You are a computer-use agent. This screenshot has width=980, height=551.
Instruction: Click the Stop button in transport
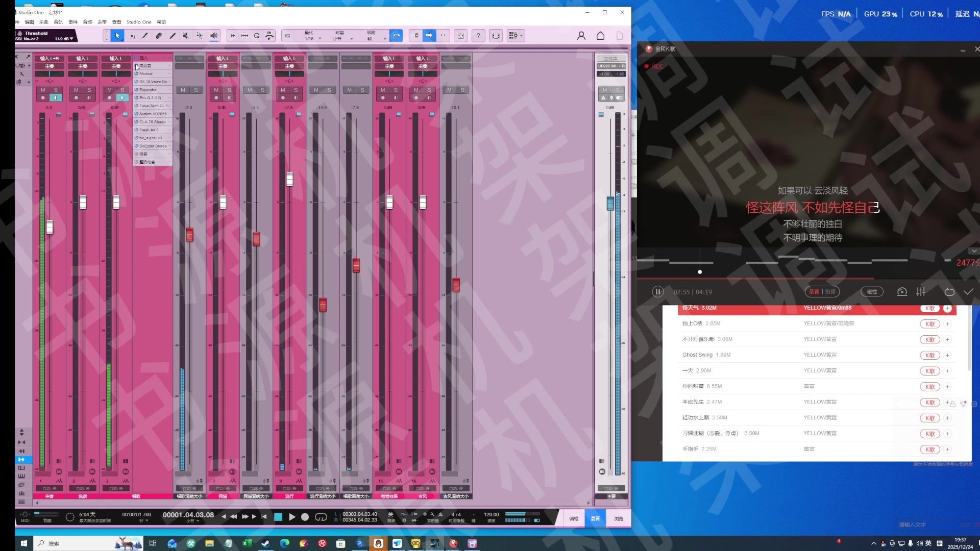pos(278,517)
